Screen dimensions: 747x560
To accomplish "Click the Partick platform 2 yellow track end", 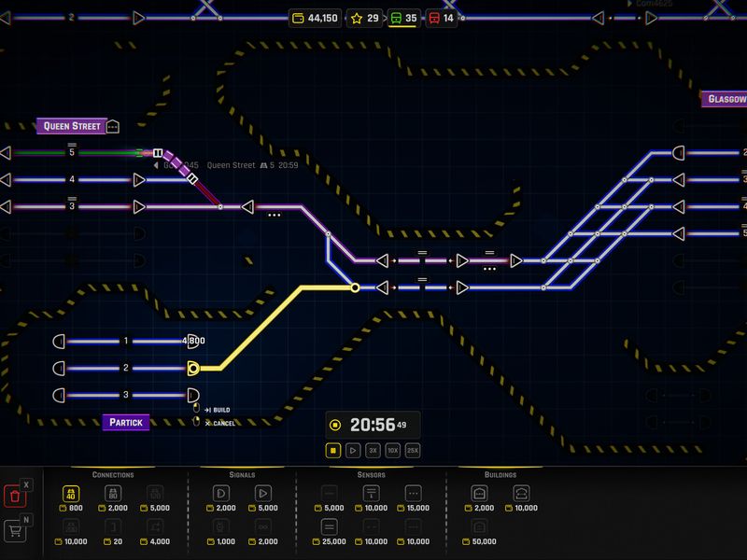I will pos(193,368).
